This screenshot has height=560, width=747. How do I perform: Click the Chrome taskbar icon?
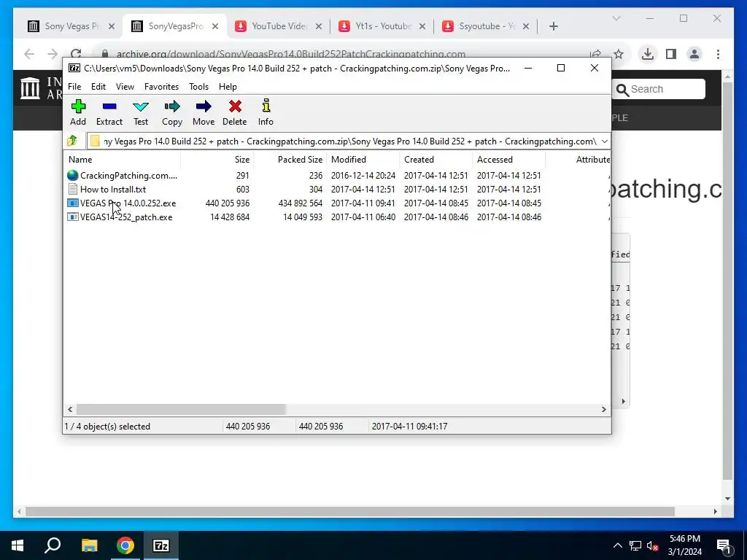[x=125, y=545]
